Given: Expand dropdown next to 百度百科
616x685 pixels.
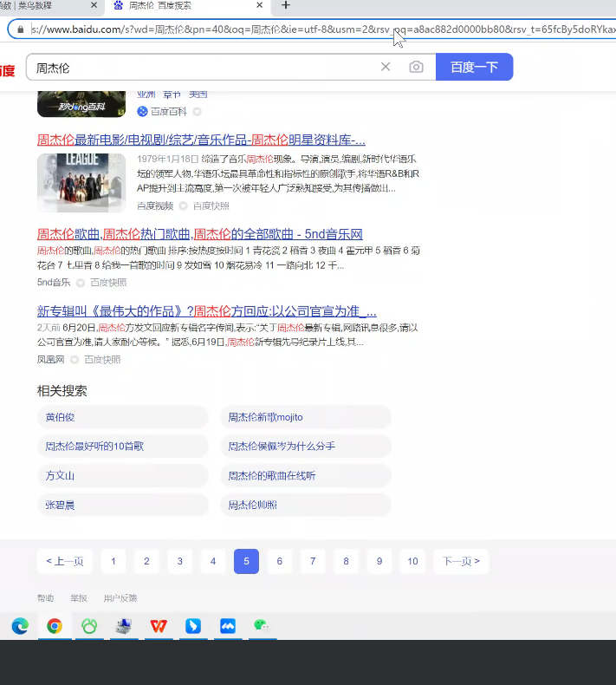Looking at the screenshot, I should tap(197, 111).
